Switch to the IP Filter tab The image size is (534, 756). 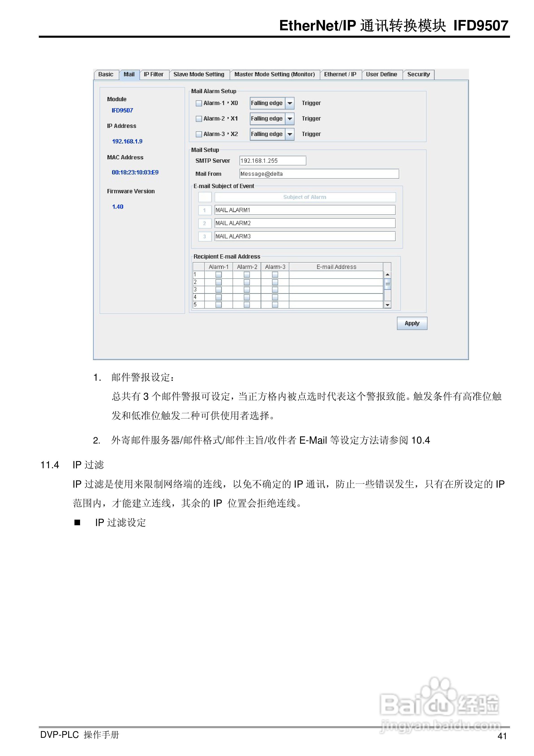tap(154, 75)
